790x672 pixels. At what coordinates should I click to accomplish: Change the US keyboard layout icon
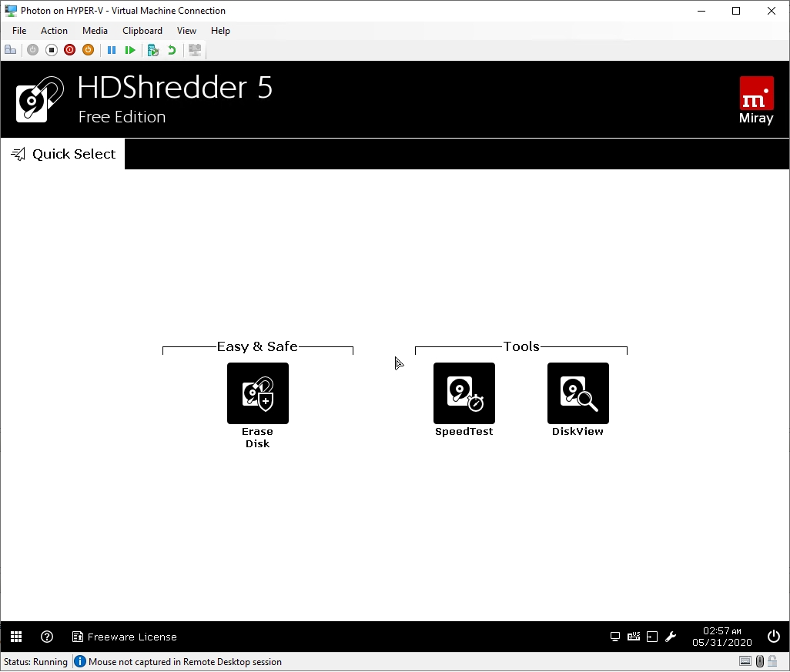point(634,637)
